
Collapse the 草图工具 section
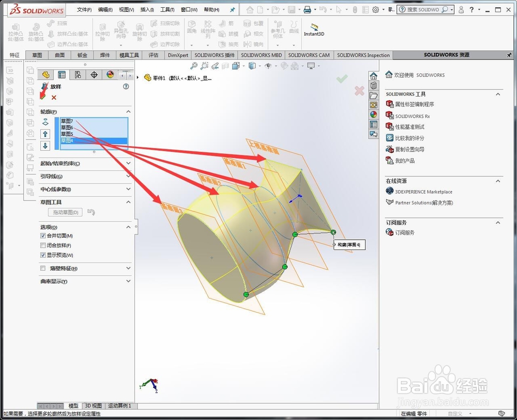pos(128,202)
